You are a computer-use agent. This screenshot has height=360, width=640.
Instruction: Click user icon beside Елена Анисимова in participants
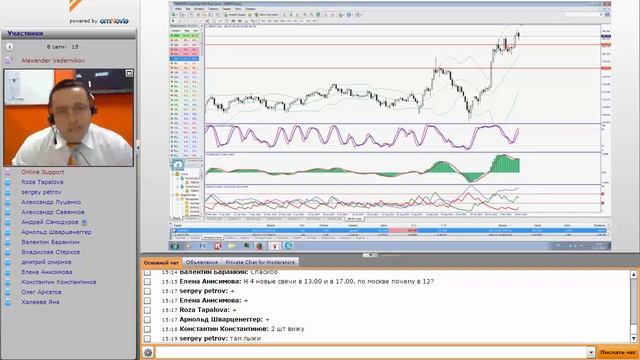[x=8, y=272]
